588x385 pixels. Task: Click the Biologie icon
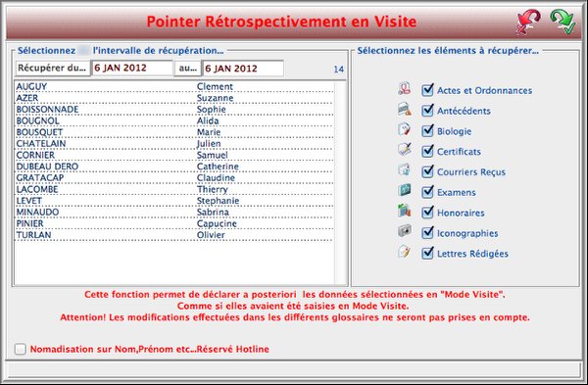coord(404,129)
